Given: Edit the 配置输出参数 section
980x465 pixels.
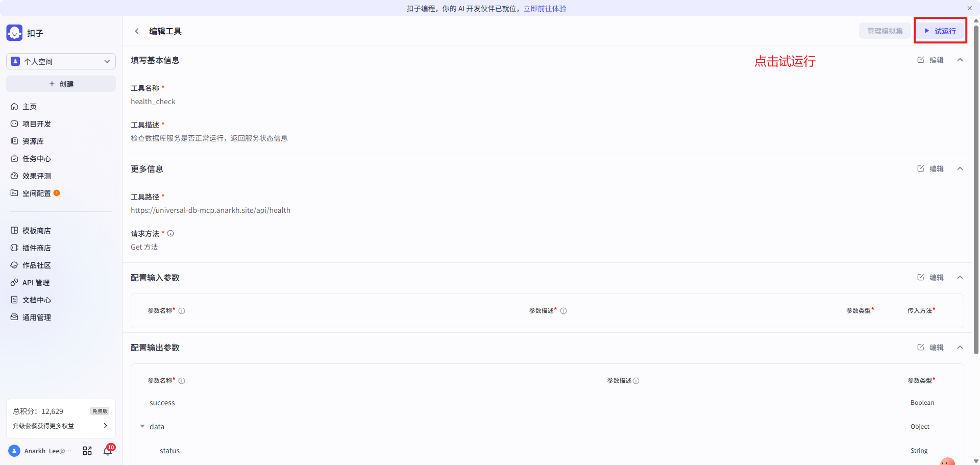Looking at the screenshot, I should point(930,348).
